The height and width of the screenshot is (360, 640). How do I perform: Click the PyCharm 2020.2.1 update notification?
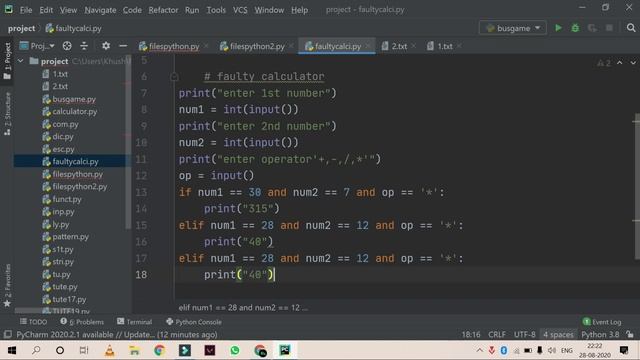(117, 334)
